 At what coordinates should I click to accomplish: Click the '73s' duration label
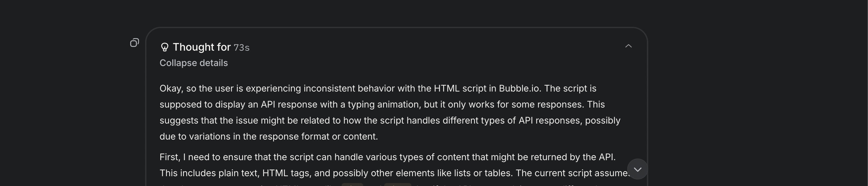point(242,48)
